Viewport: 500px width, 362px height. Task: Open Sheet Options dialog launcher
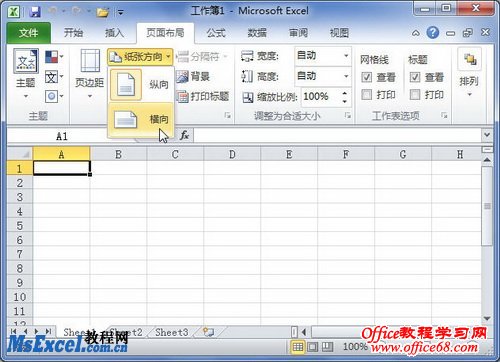(x=444, y=115)
